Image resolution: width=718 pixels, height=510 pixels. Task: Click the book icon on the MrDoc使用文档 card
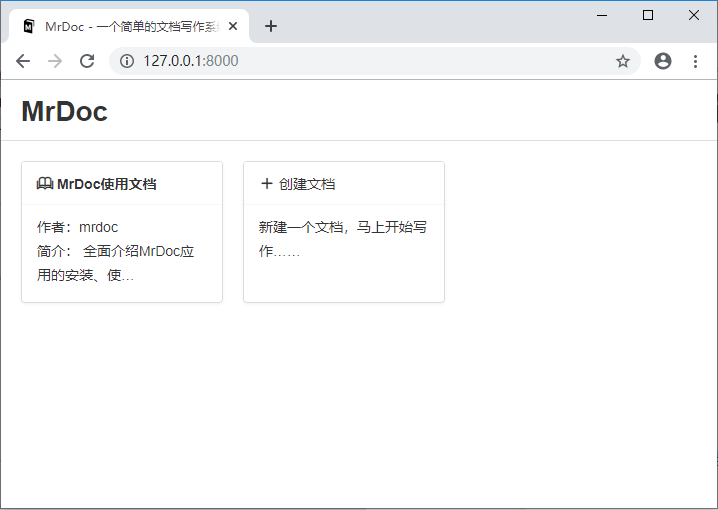pos(45,184)
